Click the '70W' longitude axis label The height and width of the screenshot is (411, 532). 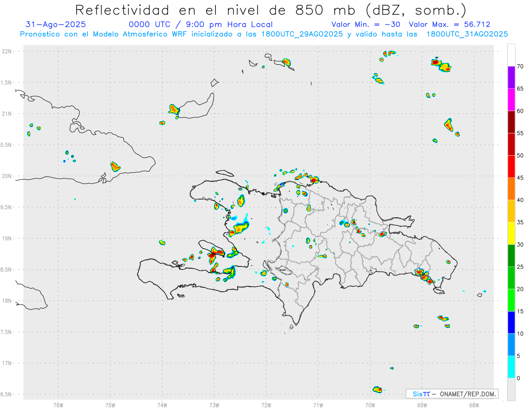click(370, 405)
